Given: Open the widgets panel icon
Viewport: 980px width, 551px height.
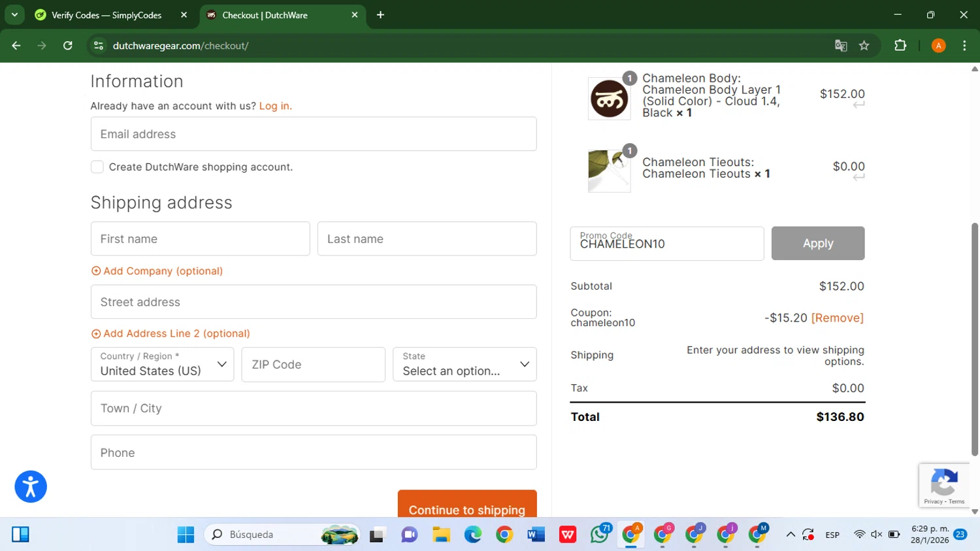Looking at the screenshot, I should click(20, 535).
